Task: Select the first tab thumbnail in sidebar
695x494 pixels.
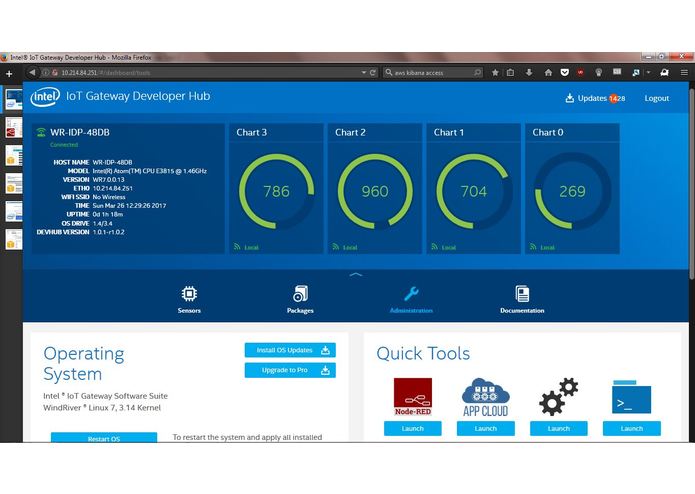Action: coord(14,99)
